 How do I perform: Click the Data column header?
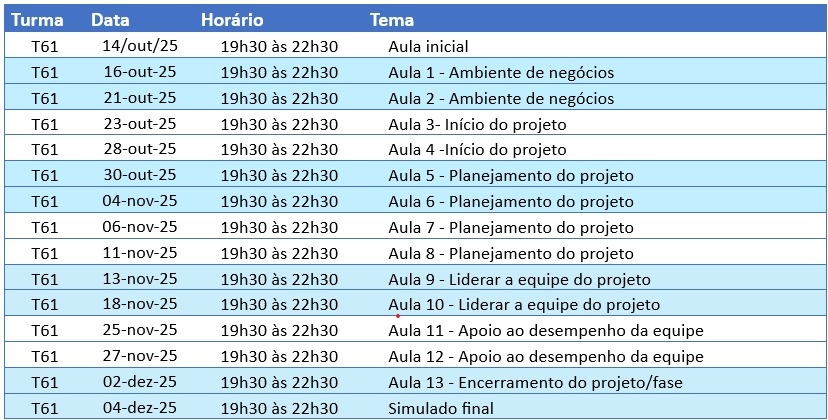pyautogui.click(x=110, y=20)
